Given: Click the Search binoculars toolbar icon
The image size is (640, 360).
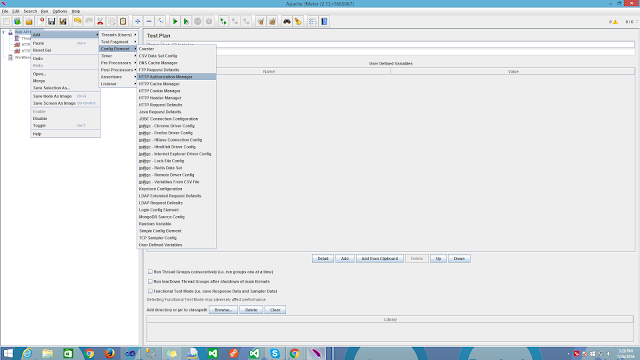Looking at the screenshot, I should coord(287,21).
